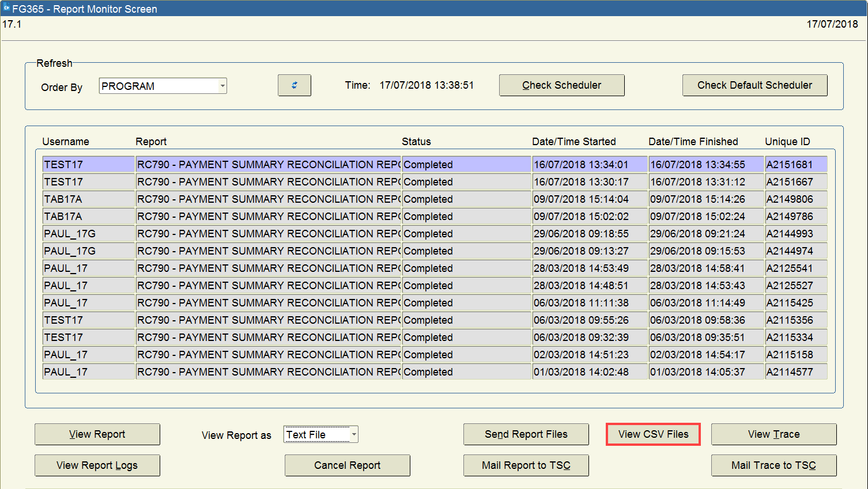Viewport: 868px width, 489px height.
Task: Select Status cell for report A2125541
Action: 466,268
